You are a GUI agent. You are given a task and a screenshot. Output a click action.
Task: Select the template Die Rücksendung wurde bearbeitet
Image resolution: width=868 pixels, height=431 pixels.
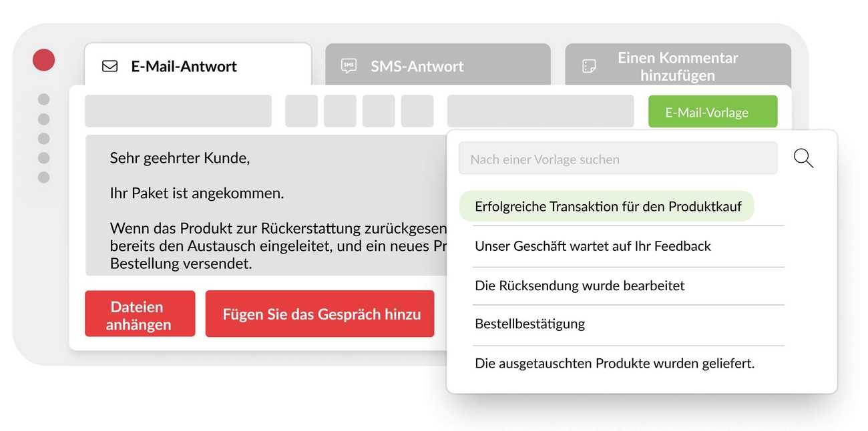click(x=580, y=285)
